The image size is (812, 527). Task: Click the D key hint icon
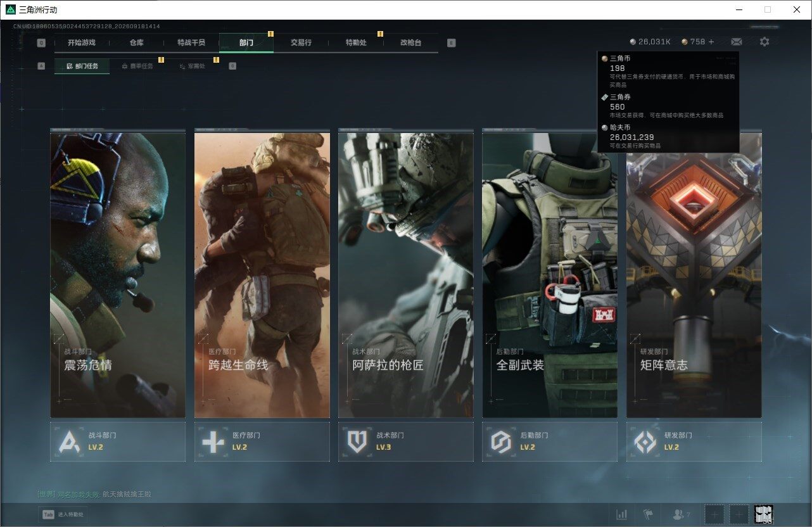point(232,66)
